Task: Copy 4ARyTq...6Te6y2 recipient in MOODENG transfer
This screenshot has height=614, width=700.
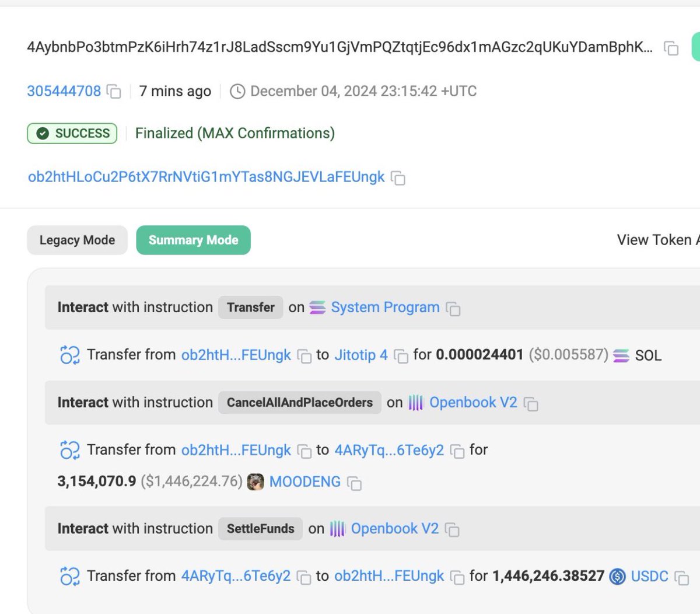Action: (x=457, y=451)
